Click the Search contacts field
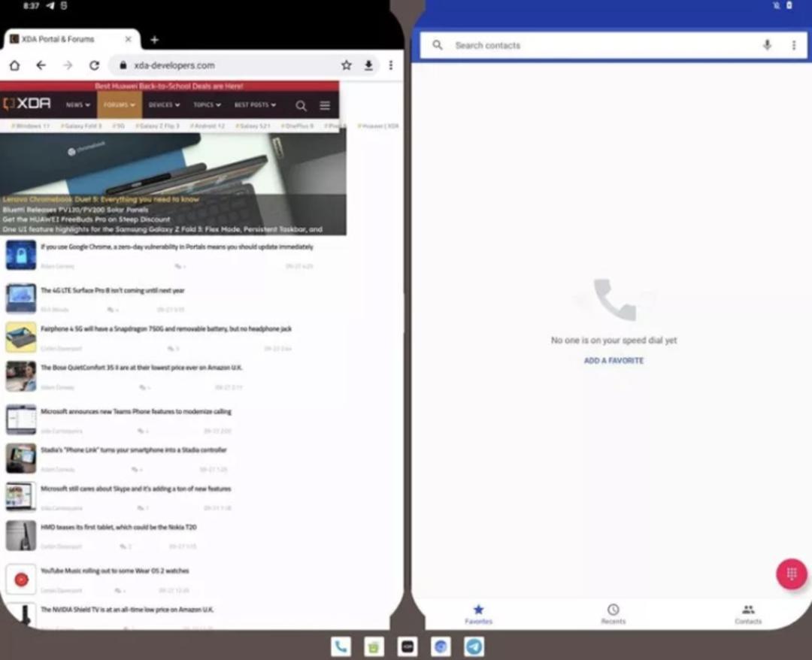The image size is (812, 660). [613, 46]
